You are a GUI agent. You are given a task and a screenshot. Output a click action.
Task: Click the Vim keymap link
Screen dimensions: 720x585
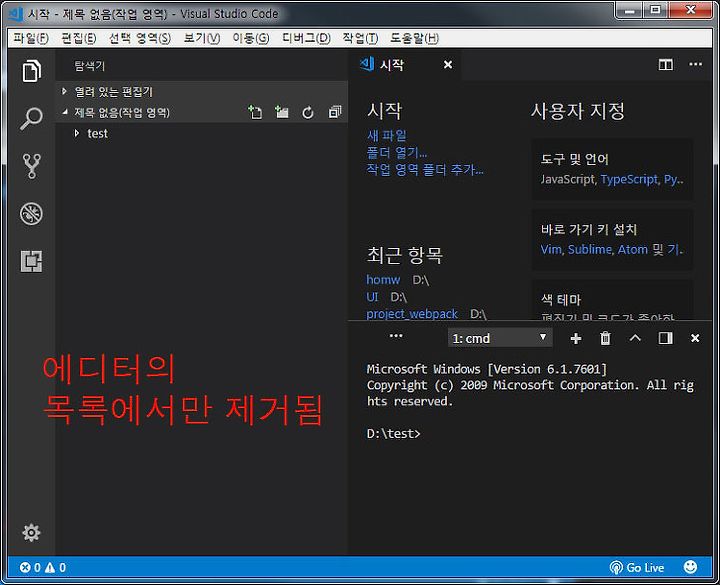point(551,249)
